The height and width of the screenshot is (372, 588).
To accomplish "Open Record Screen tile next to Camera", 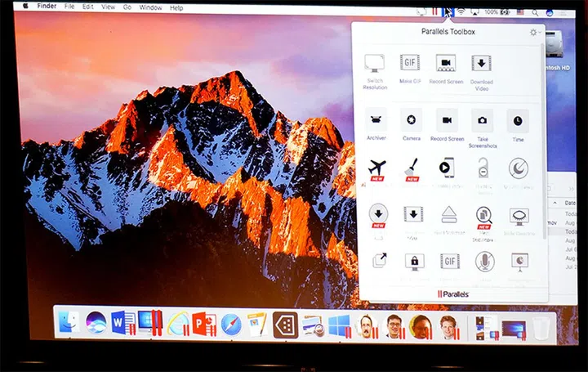I will tap(447, 125).
